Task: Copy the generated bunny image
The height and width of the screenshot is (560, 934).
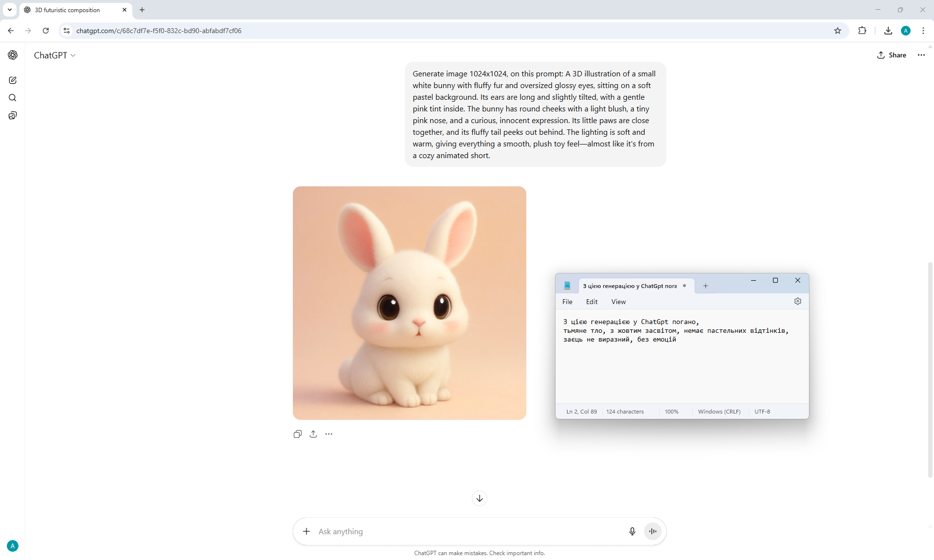Action: click(x=298, y=434)
